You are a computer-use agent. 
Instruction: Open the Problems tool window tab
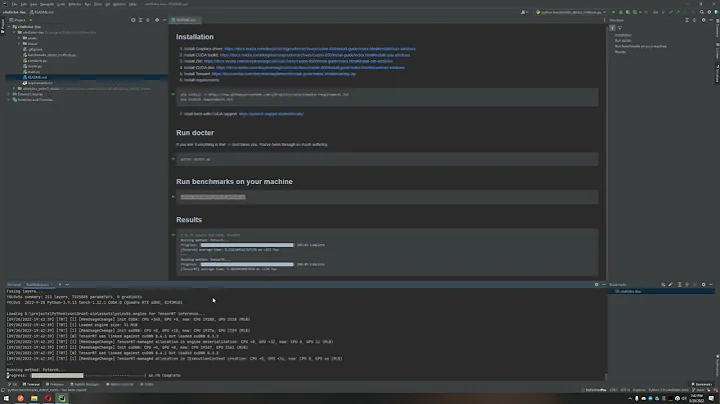point(55,384)
